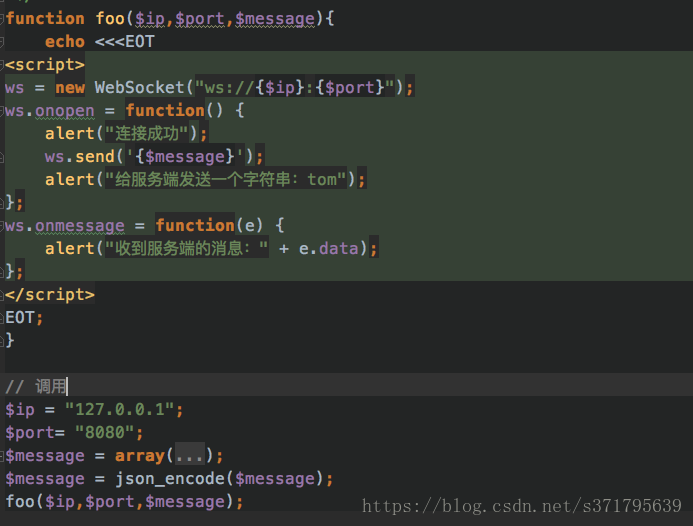This screenshot has height=526, width=693.
Task: Click the closing </script> tag
Action: click(x=50, y=294)
